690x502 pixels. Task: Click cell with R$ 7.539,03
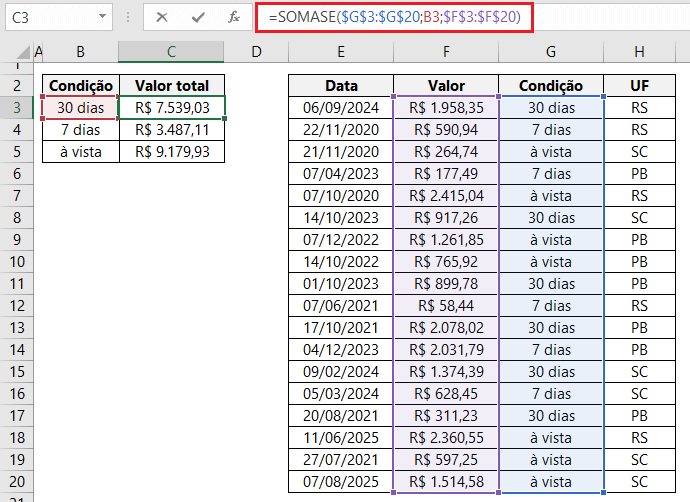pyautogui.click(x=172, y=107)
